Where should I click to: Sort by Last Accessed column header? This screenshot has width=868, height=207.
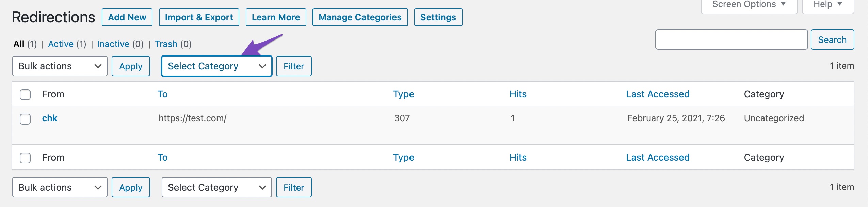coord(657,94)
